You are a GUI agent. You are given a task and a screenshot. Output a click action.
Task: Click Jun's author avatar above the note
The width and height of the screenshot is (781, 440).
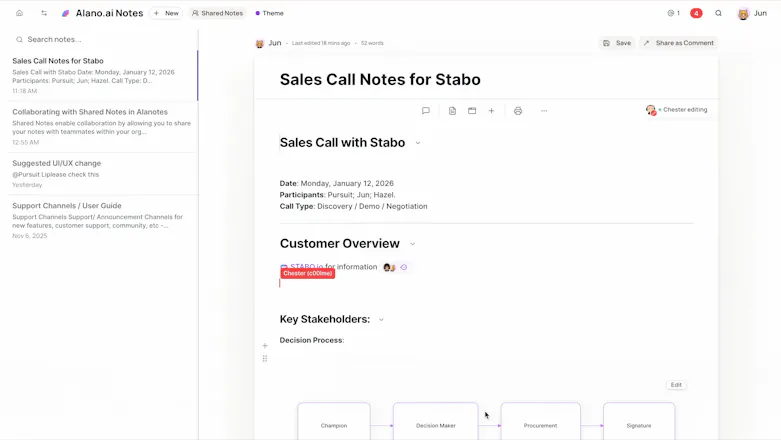coord(260,43)
